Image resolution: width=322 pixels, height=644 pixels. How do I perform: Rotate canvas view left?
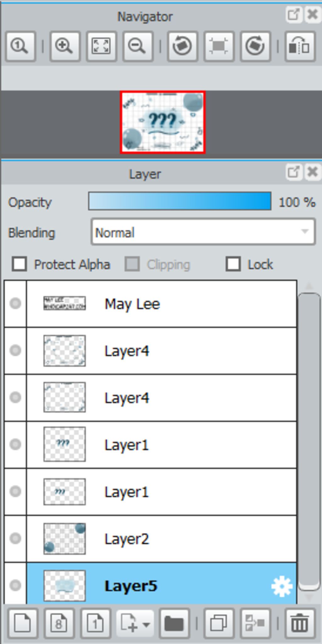click(182, 46)
